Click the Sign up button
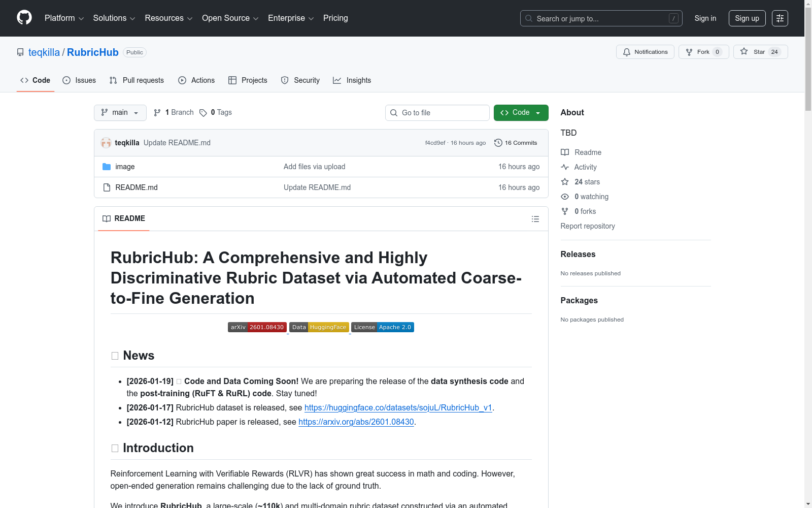 747,18
